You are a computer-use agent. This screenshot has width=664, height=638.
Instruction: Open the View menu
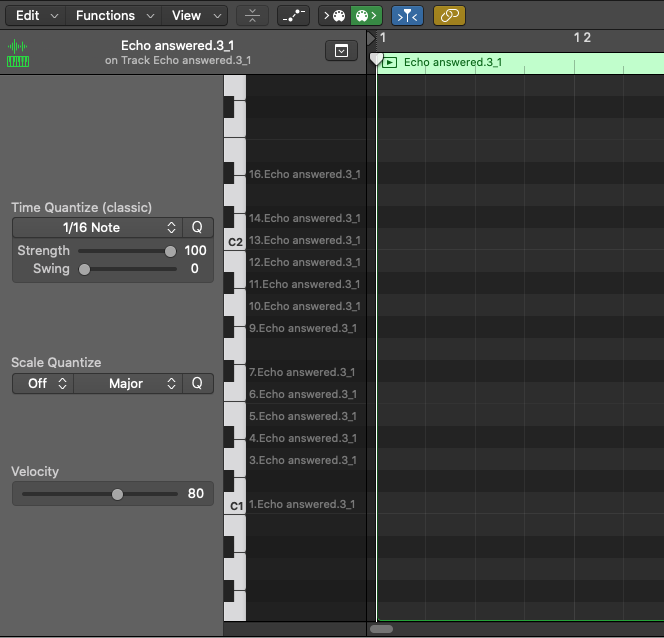tap(195, 16)
